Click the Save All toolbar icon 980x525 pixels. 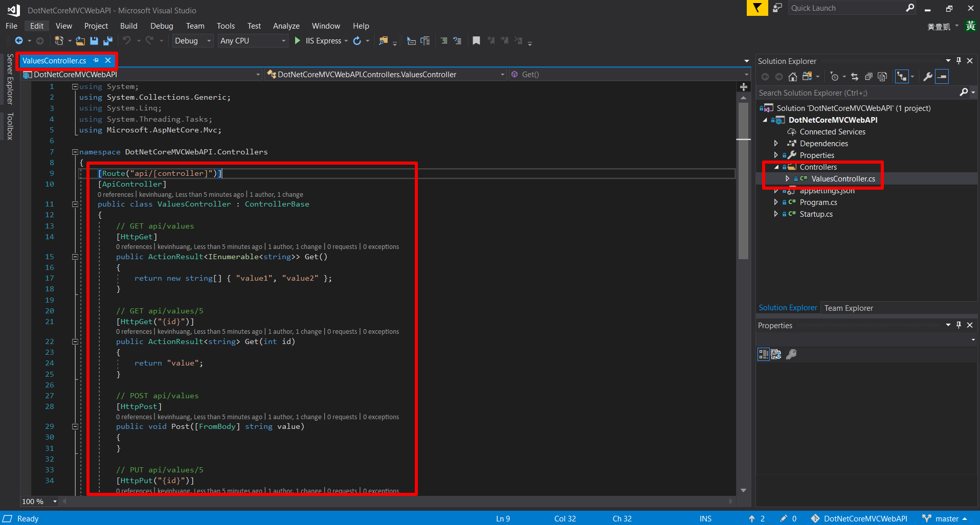[x=107, y=41]
